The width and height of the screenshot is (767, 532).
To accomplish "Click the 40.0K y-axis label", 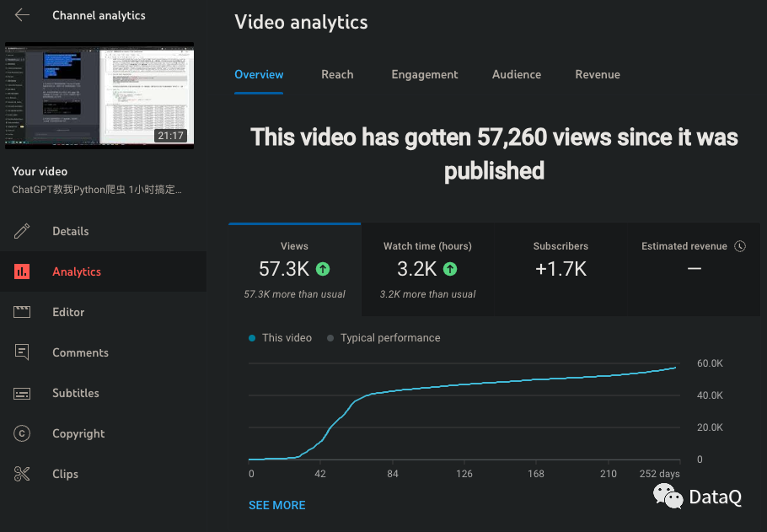I will click(710, 395).
